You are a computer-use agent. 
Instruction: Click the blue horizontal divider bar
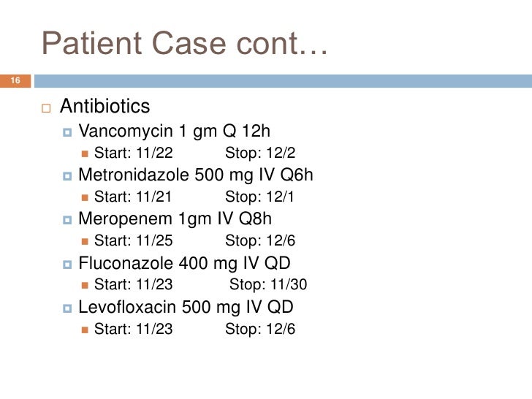pos(283,81)
